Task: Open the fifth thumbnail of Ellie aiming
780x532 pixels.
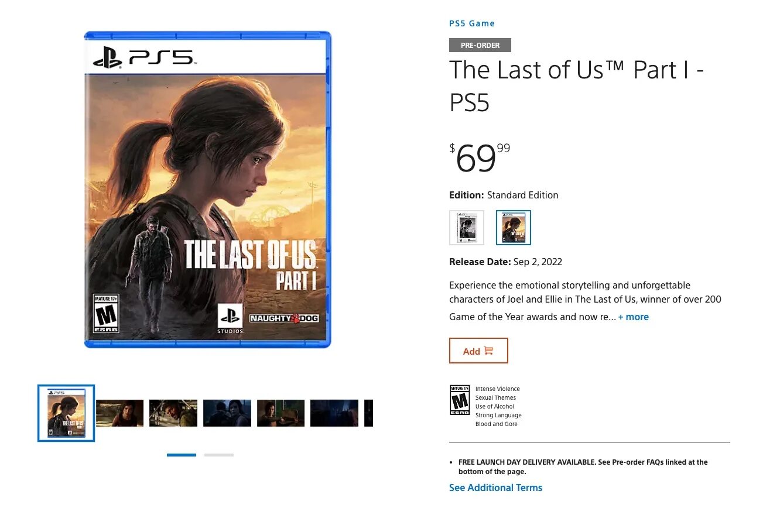Action: pos(281,413)
